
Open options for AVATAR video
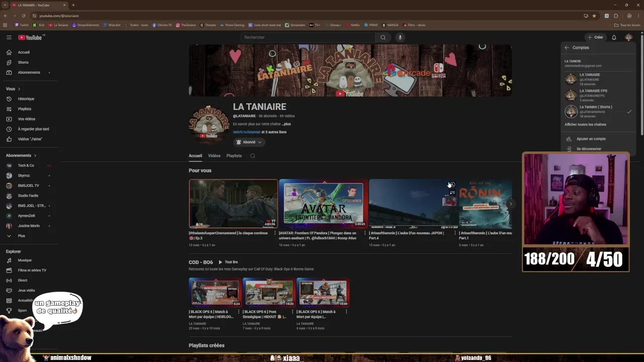pos(365,233)
